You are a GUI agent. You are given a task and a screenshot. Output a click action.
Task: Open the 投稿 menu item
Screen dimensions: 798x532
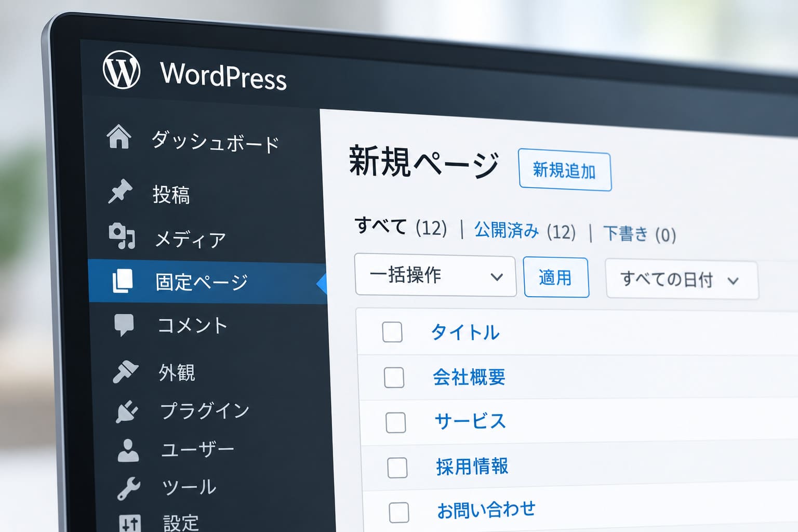pos(171,195)
